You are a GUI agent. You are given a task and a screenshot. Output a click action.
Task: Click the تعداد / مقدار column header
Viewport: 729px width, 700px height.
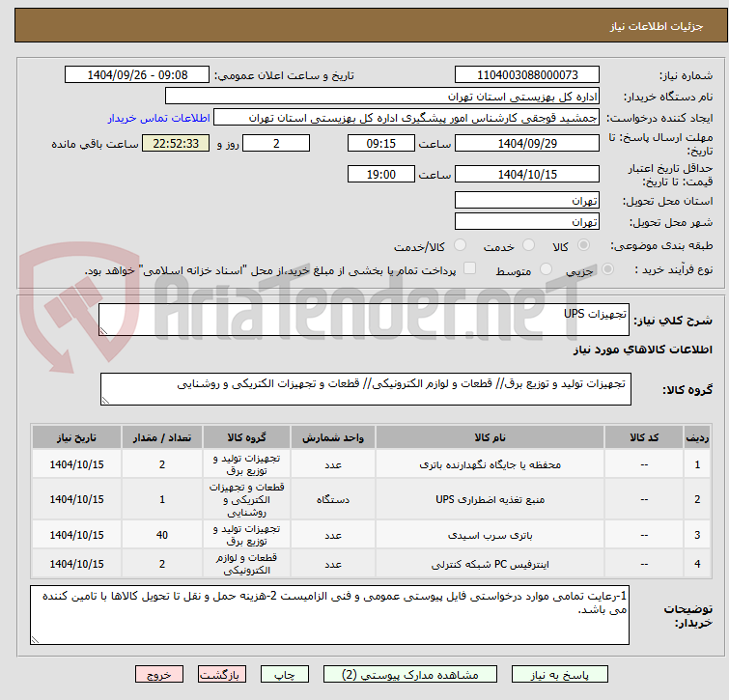pyautogui.click(x=162, y=437)
